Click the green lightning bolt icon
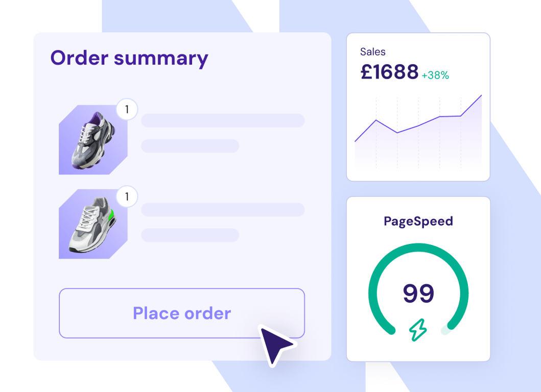 point(418,330)
